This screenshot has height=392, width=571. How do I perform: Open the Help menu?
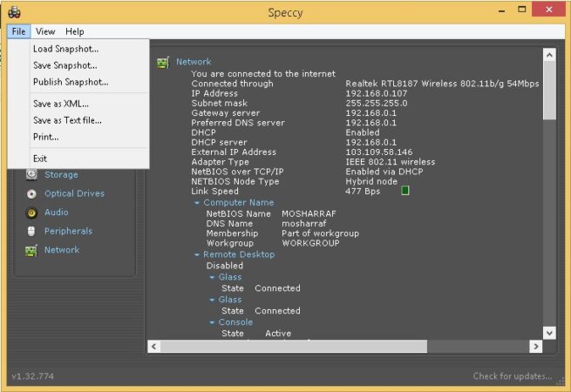pyautogui.click(x=75, y=31)
